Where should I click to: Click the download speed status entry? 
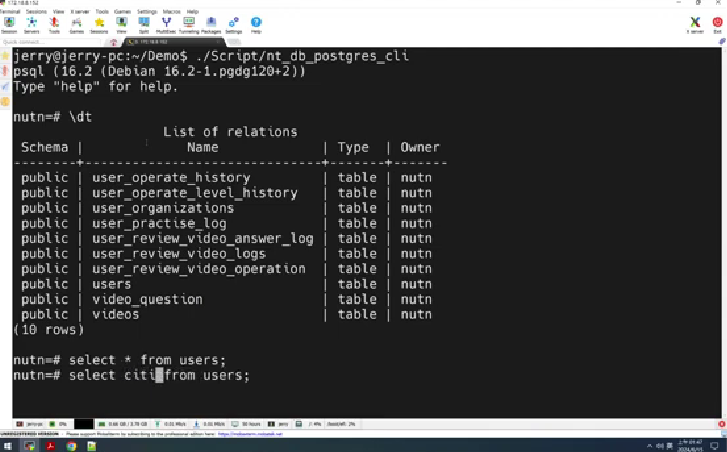pyautogui.click(x=209, y=424)
